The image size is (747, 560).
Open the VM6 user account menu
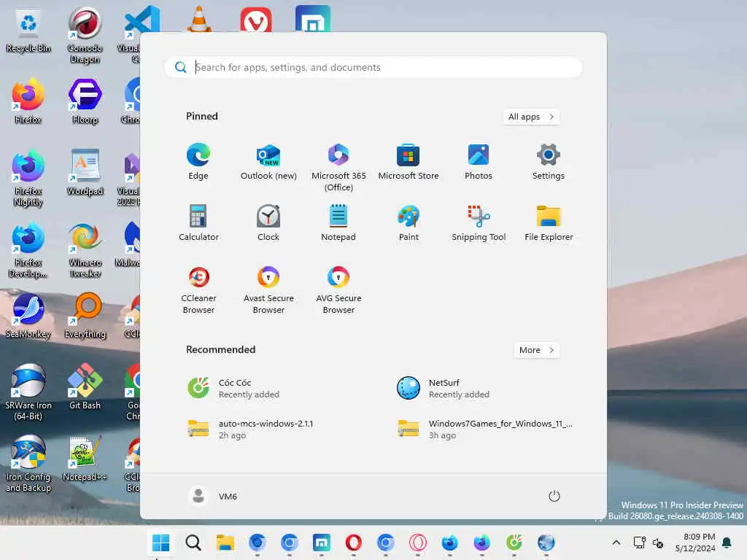(213, 496)
